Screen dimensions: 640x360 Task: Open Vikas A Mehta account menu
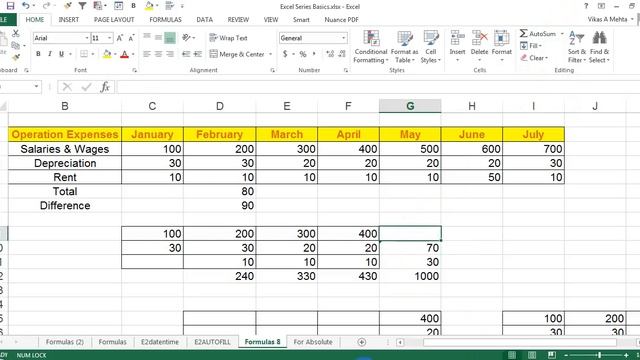610,19
